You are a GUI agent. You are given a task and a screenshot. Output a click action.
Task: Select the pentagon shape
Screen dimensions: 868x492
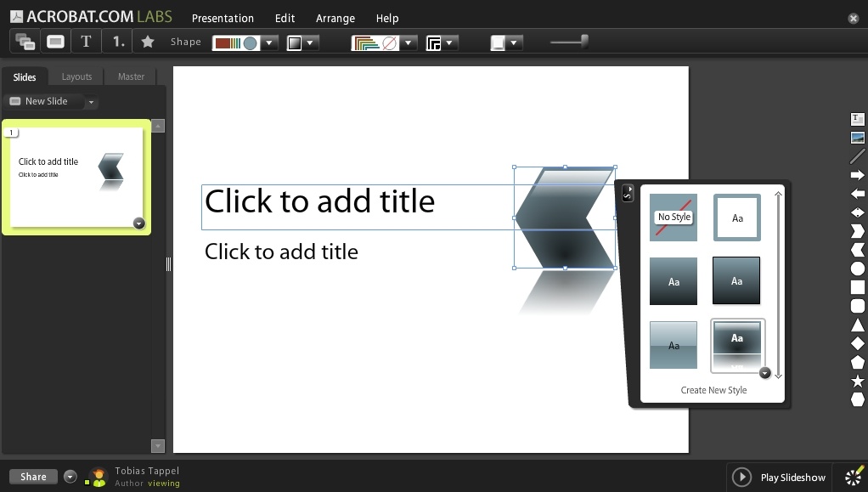[x=858, y=362]
